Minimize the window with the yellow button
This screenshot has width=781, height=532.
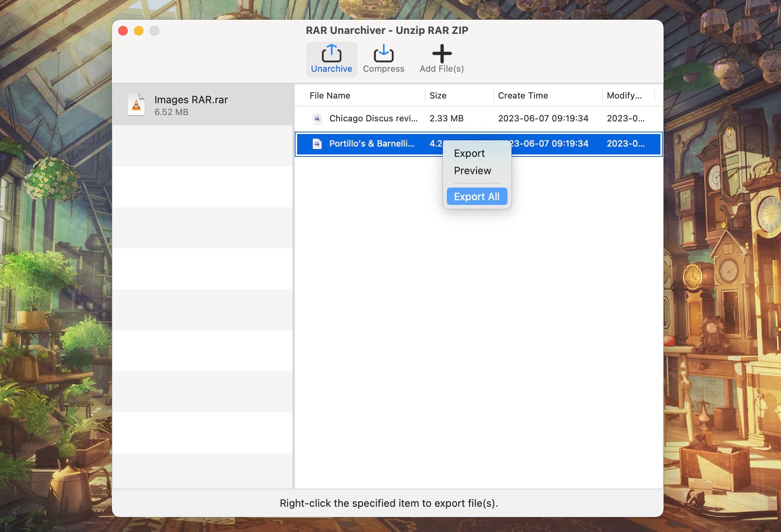point(139,31)
